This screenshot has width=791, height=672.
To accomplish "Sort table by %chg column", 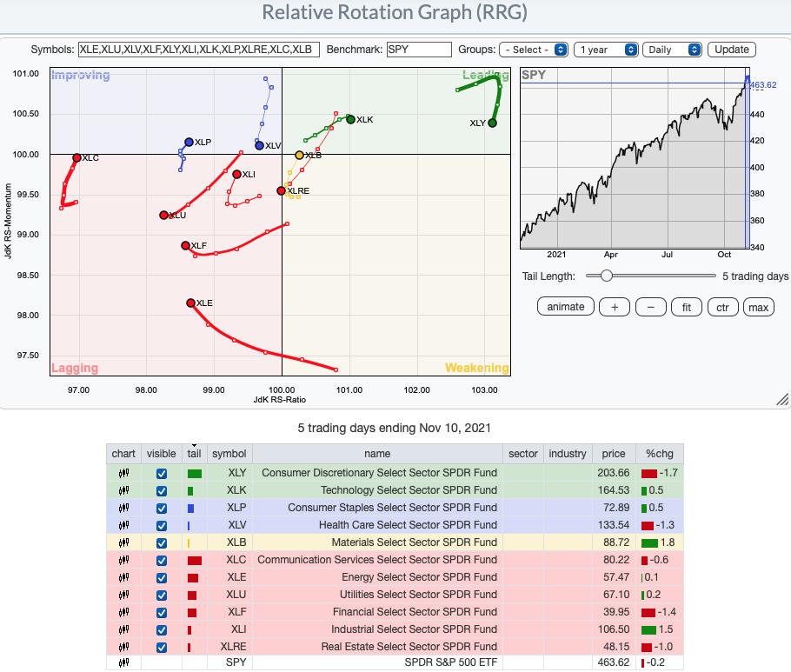I will point(660,454).
